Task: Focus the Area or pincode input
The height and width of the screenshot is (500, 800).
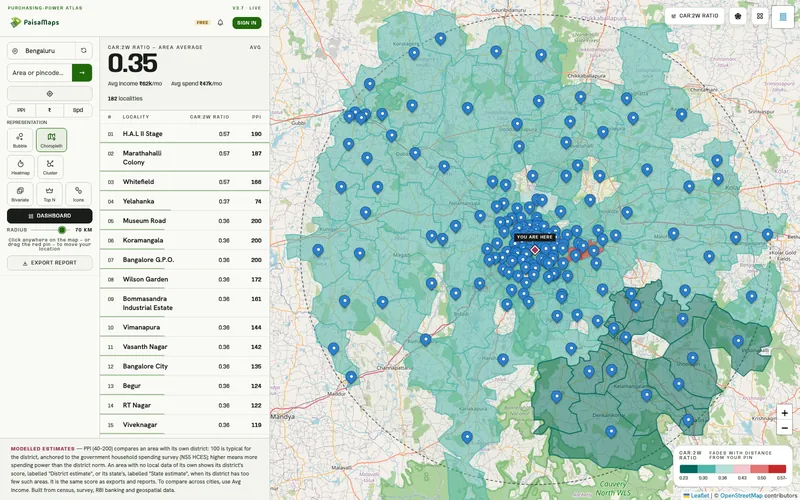Action: pos(40,73)
